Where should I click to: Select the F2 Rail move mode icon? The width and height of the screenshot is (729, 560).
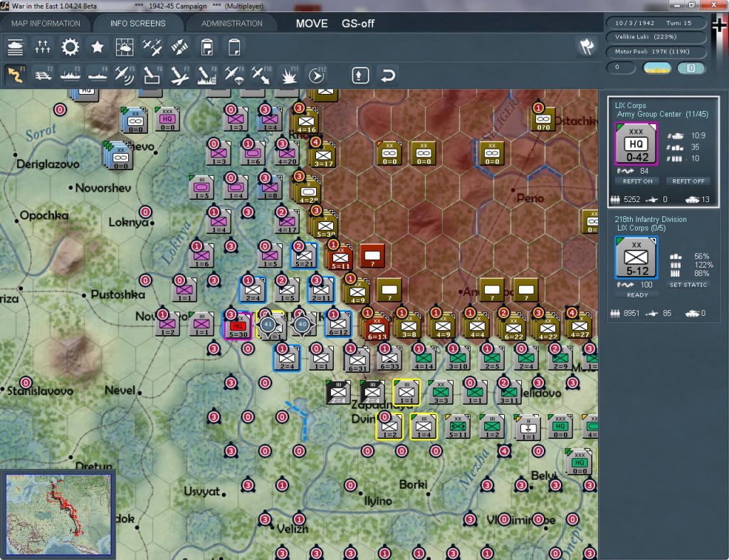pyautogui.click(x=43, y=75)
